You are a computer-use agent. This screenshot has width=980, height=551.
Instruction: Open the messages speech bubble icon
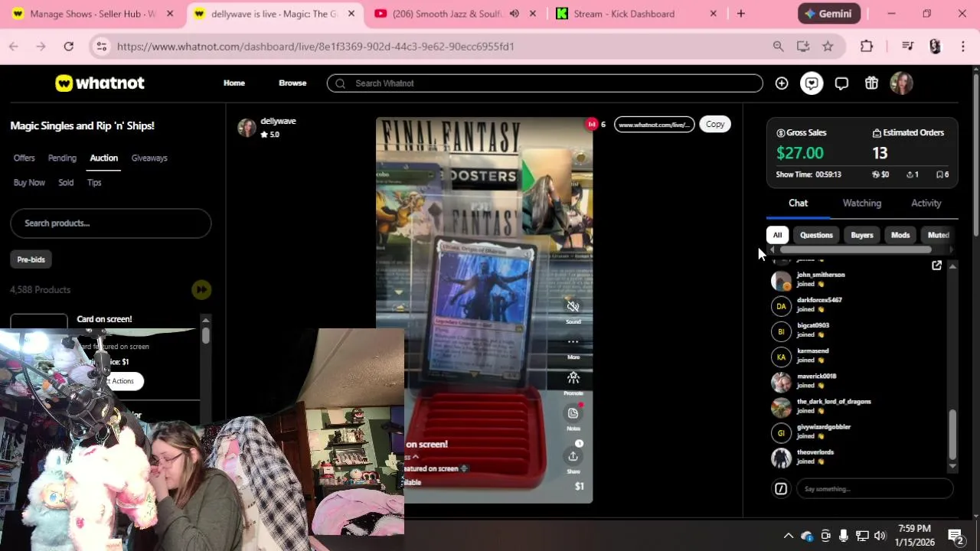point(841,83)
